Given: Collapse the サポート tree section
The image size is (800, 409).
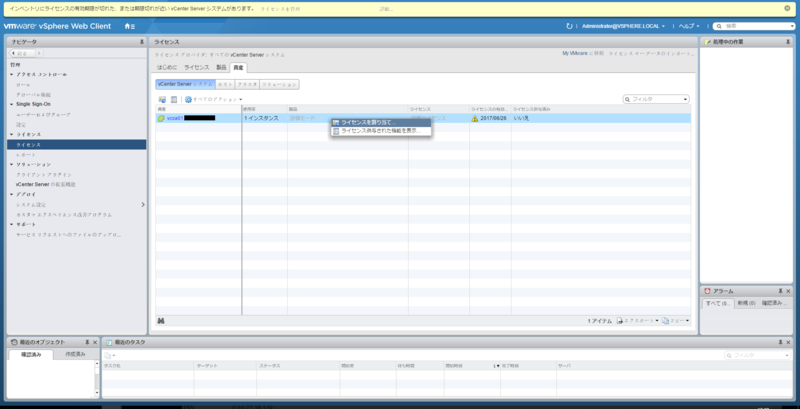Looking at the screenshot, I should tap(12, 225).
